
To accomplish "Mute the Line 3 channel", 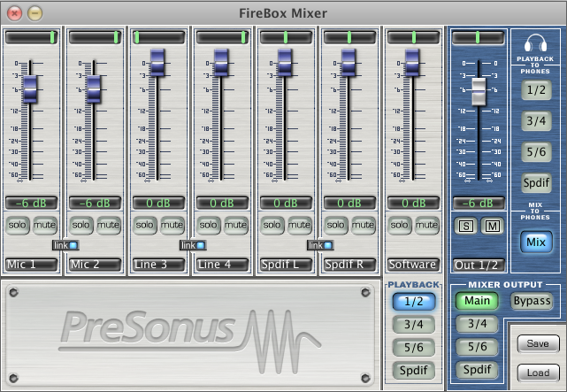I will pos(172,226).
